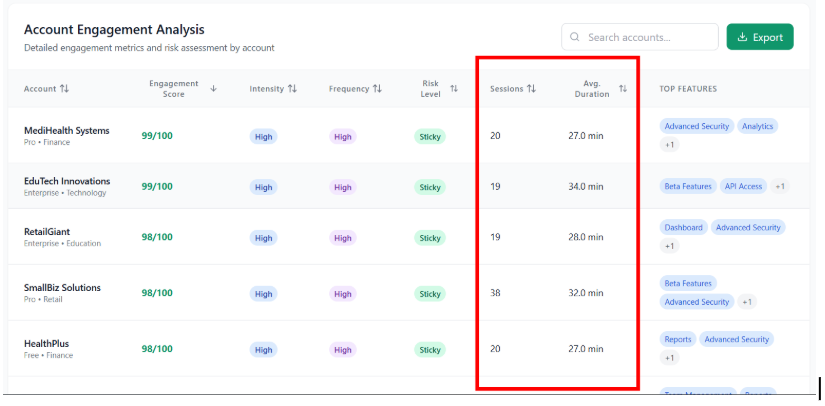
Task: Click RetailGiant 28.0 min duration
Action: [586, 237]
